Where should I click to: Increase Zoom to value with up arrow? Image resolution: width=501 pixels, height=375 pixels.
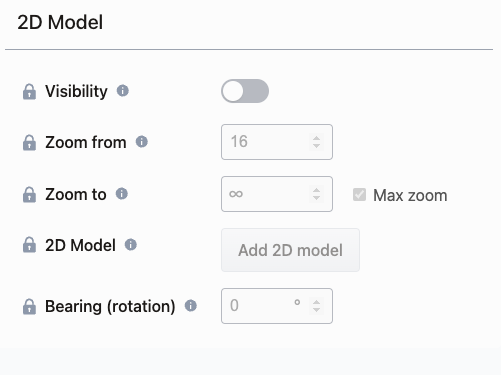point(316,190)
